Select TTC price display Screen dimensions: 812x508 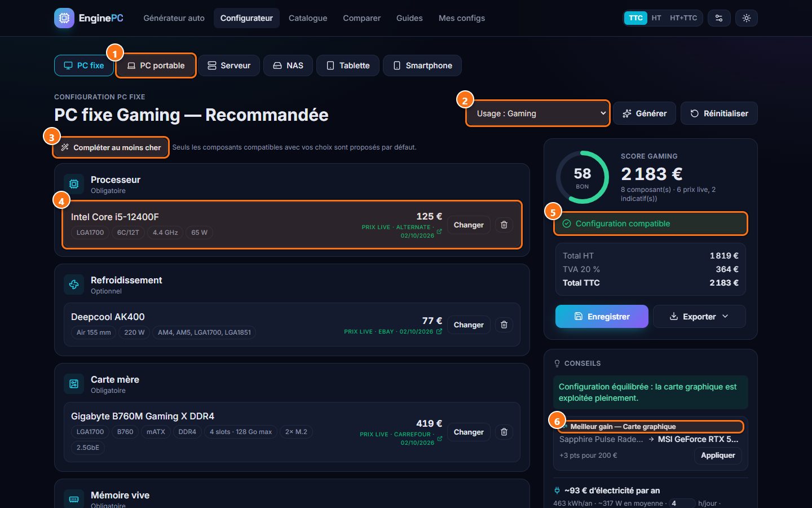coord(636,18)
